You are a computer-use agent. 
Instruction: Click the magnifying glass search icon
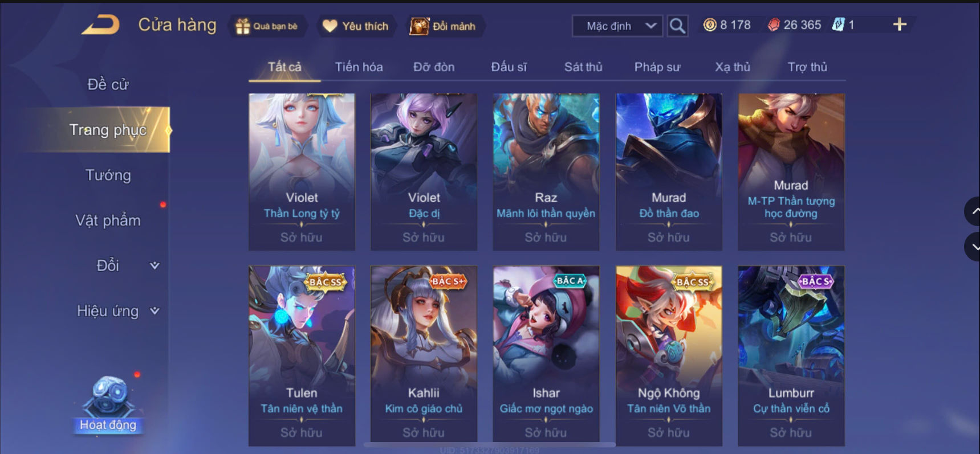(x=677, y=26)
